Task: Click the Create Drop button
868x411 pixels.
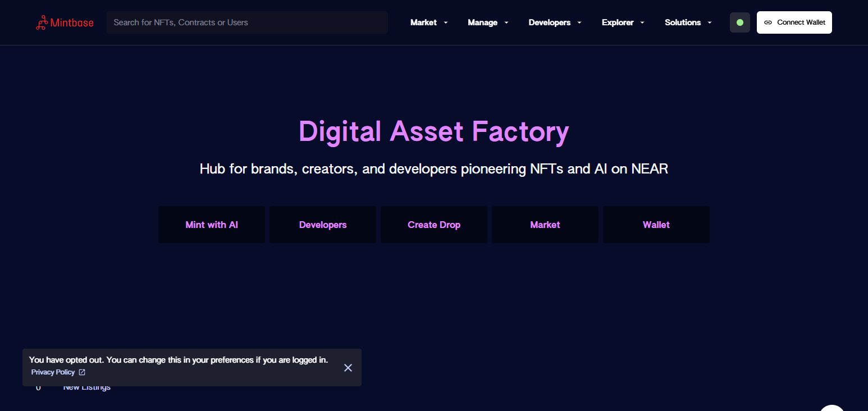Action: pyautogui.click(x=434, y=225)
